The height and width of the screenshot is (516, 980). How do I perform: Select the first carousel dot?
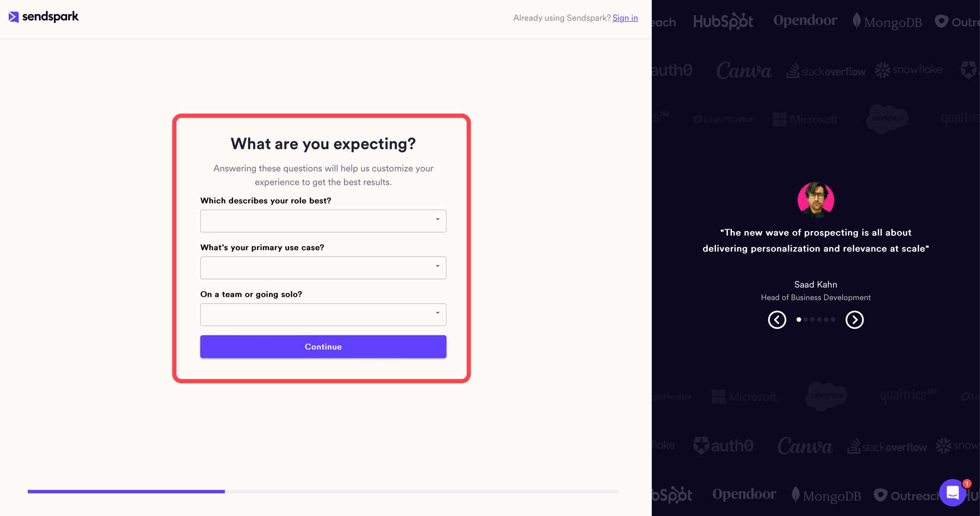pyautogui.click(x=799, y=320)
